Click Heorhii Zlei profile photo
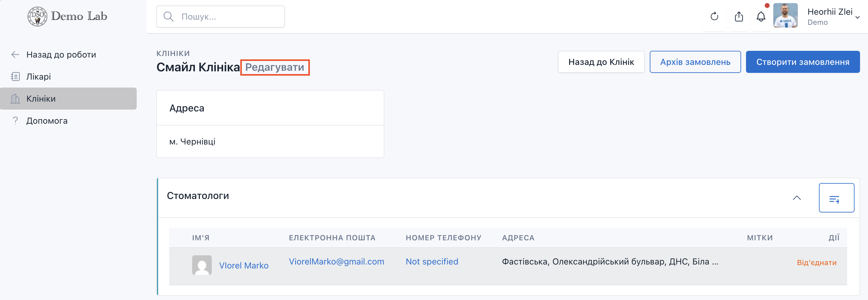Screen dimensions: 868x300 tap(785, 16)
